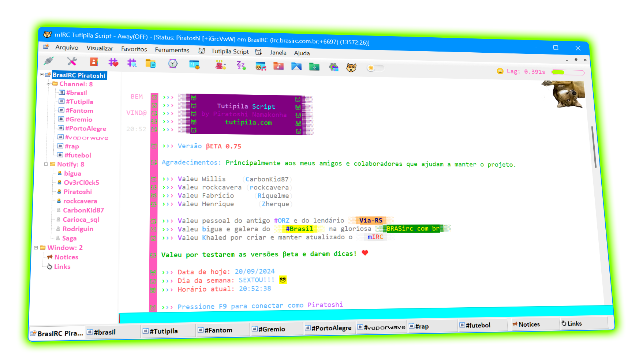The image size is (639, 364).
Task: Open favorite channels via the hashtag heart icon
Action: [113, 63]
